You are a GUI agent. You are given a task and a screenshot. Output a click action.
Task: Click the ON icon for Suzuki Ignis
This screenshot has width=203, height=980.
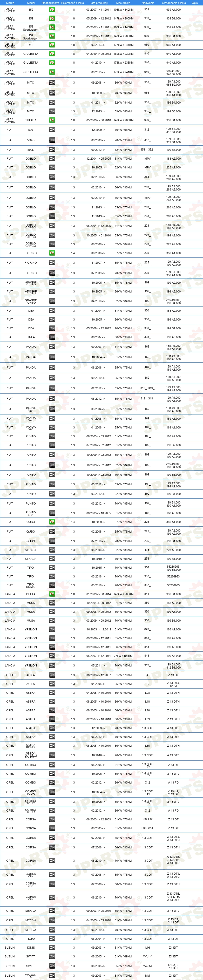52,947
